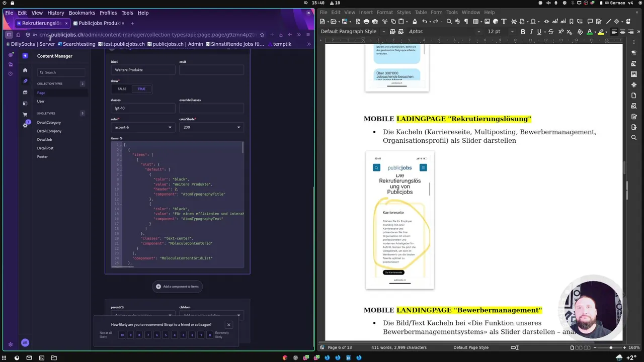The width and height of the screenshot is (644, 362).
Task: Open Strapi Media Library icon
Action: click(x=25, y=93)
